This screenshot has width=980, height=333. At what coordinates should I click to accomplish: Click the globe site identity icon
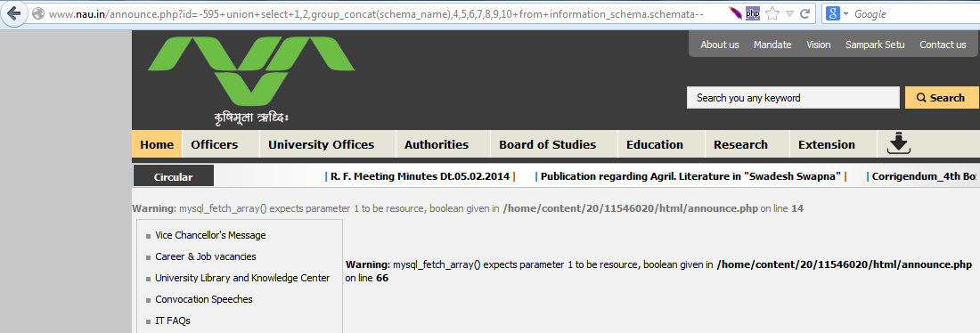pyautogui.click(x=37, y=13)
